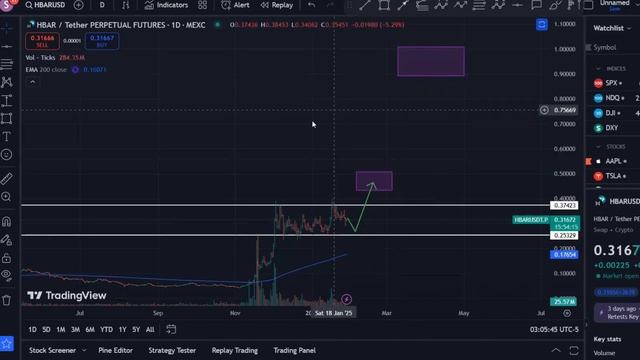
Task: Set date range to 1Y
Action: pyautogui.click(x=122, y=329)
